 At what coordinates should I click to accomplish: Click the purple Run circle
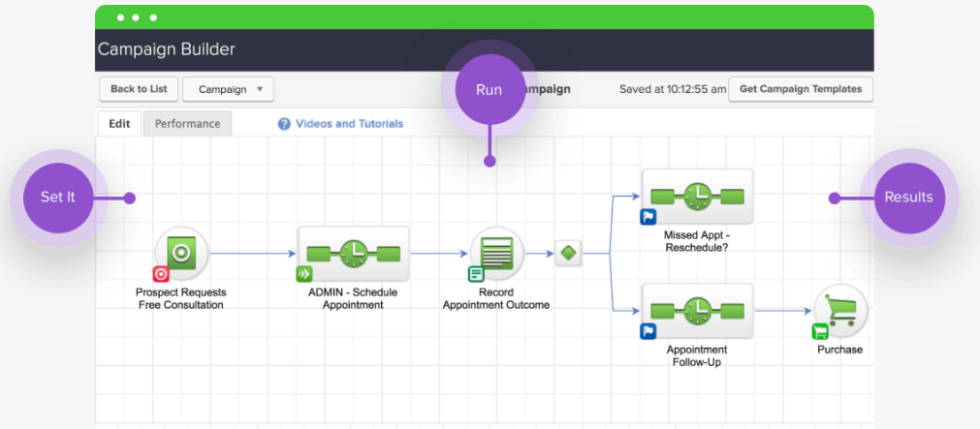pyautogui.click(x=490, y=89)
